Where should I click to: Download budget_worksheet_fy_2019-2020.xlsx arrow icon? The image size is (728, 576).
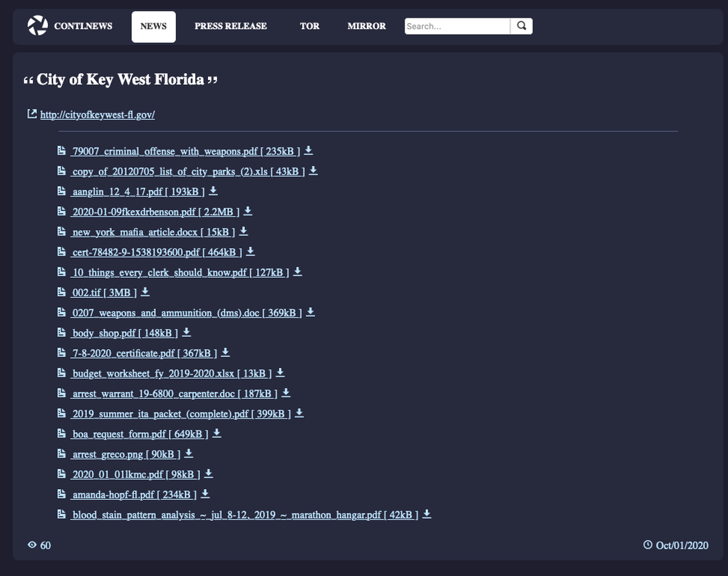click(x=280, y=372)
